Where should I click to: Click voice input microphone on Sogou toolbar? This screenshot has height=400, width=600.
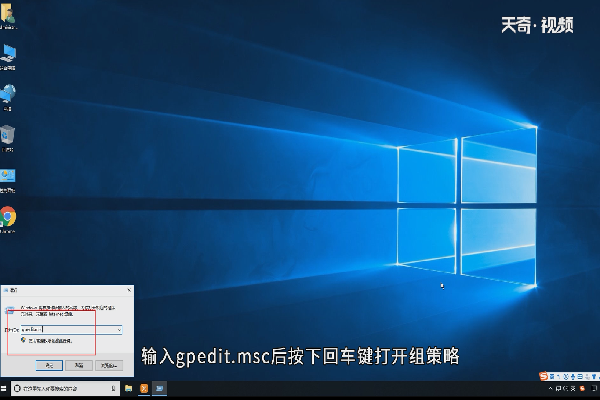[x=573, y=377]
